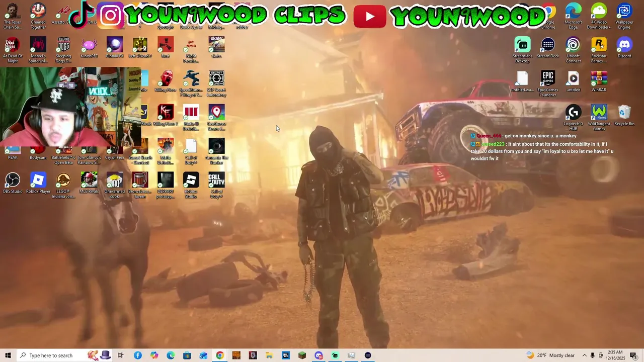644x362 pixels.
Task: Open Mafia III Definitive Edition icon
Action: point(191,118)
